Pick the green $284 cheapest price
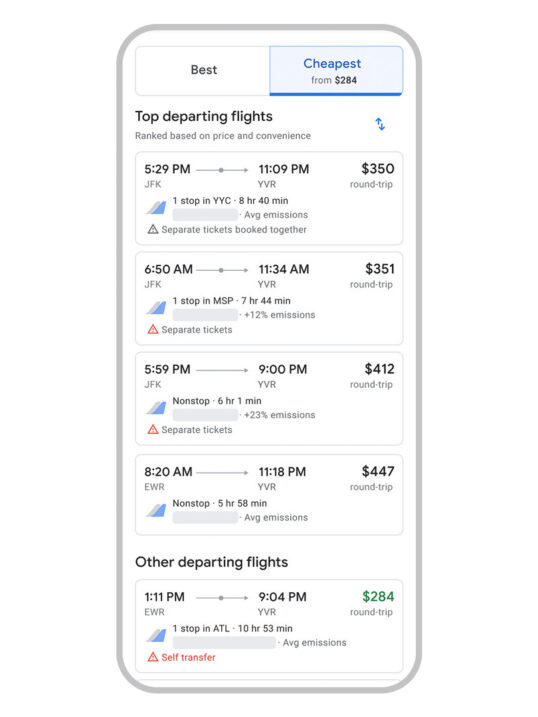 tap(378, 597)
